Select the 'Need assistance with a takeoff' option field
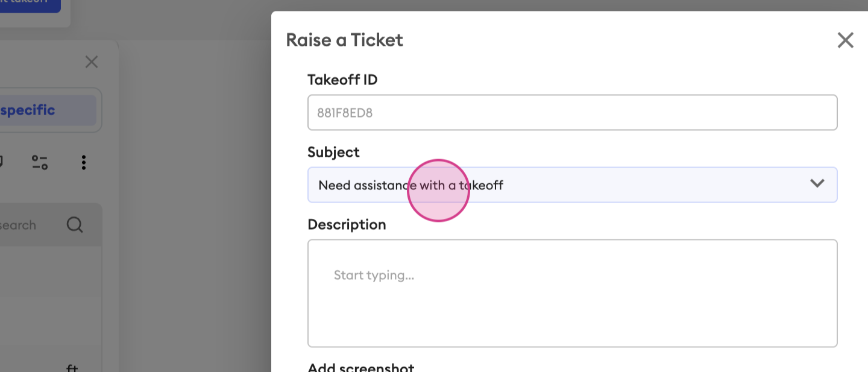 572,184
